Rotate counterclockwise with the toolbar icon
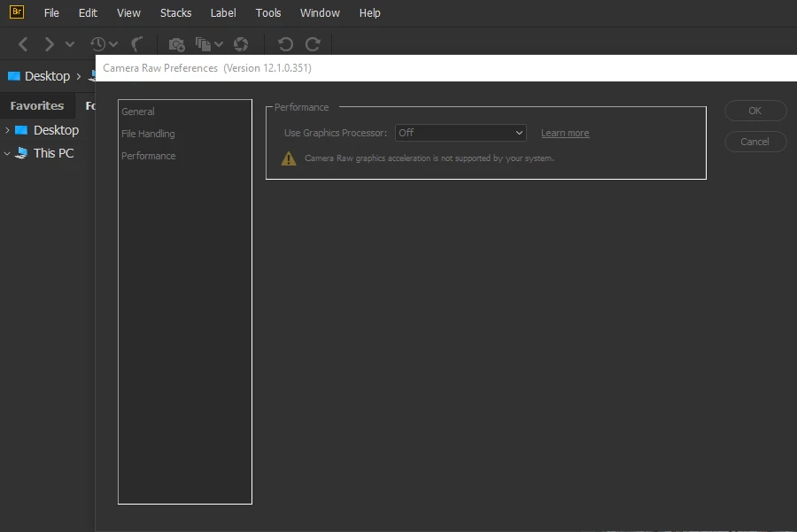Screen dimensions: 797x532 point(285,44)
